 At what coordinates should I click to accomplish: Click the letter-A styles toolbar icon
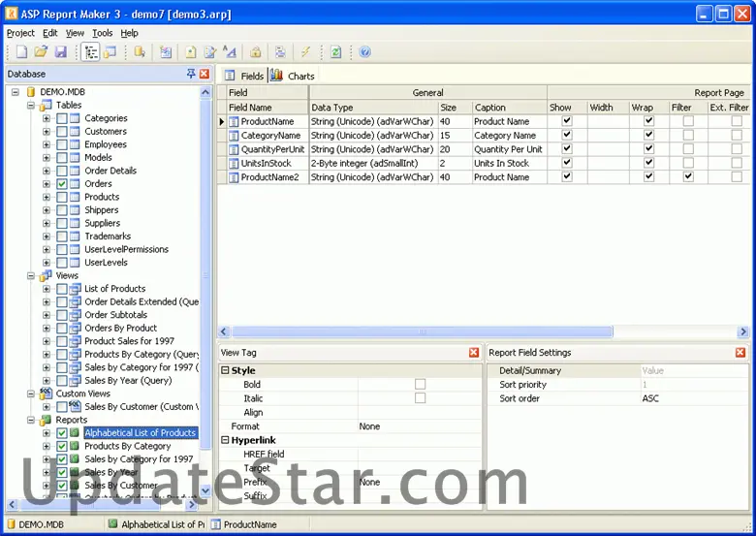pos(230,51)
